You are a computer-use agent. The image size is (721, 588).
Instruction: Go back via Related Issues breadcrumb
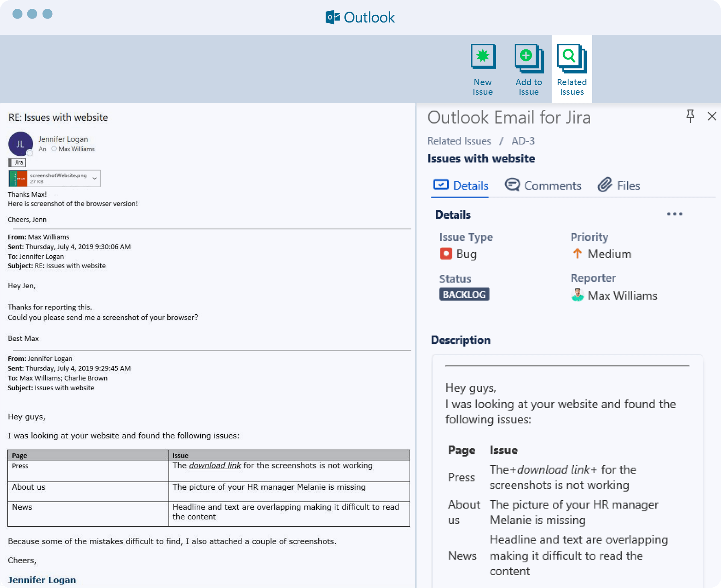(459, 141)
